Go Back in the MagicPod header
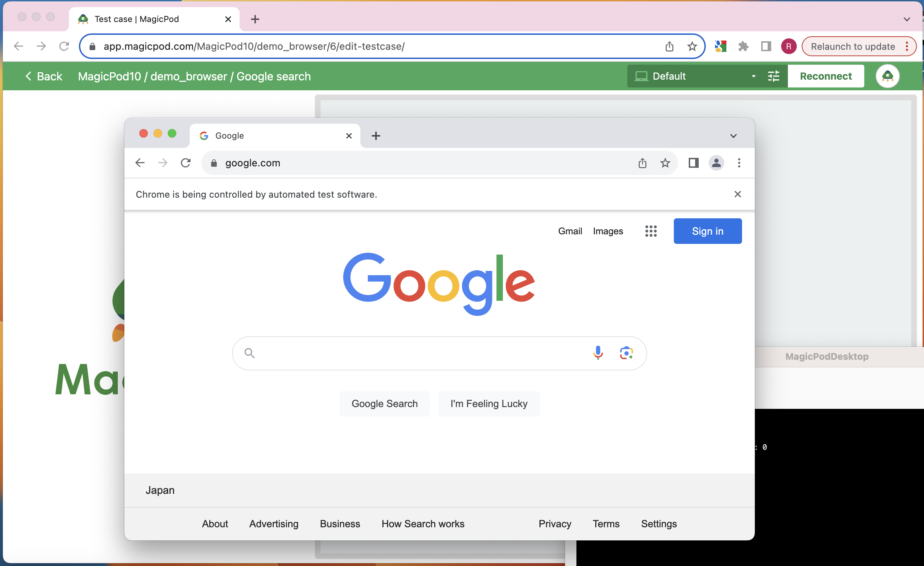 click(x=44, y=76)
